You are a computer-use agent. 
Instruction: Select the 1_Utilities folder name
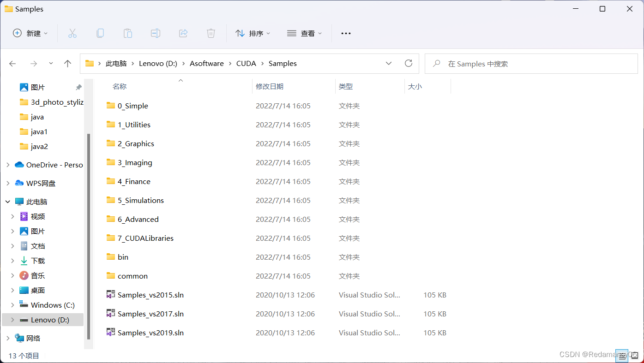tap(134, 125)
